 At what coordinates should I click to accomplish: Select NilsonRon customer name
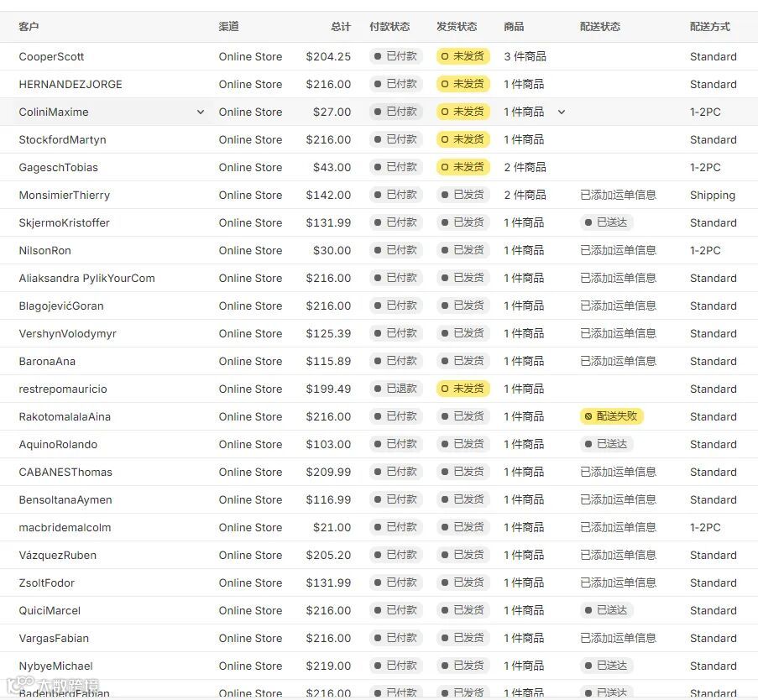pyautogui.click(x=45, y=250)
